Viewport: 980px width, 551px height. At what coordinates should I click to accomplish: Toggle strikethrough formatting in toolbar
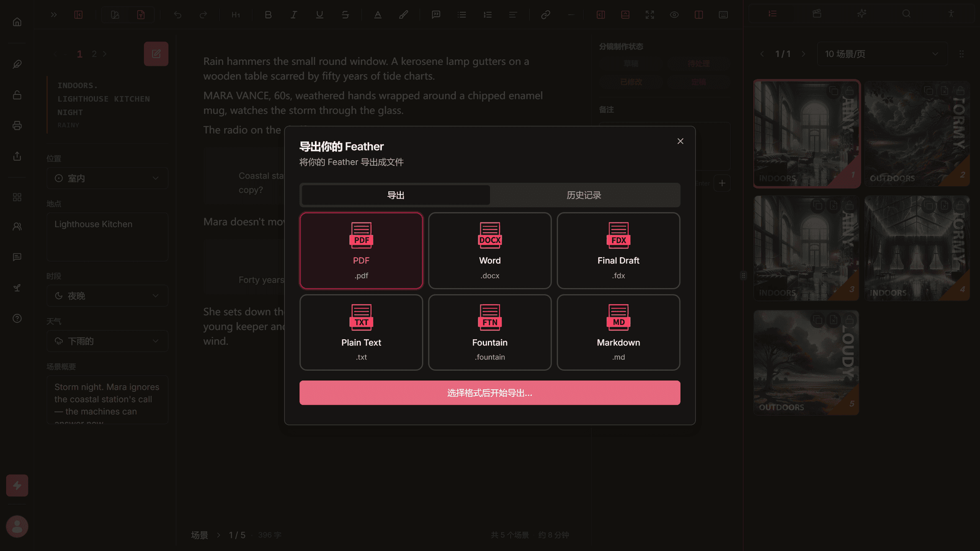click(346, 15)
